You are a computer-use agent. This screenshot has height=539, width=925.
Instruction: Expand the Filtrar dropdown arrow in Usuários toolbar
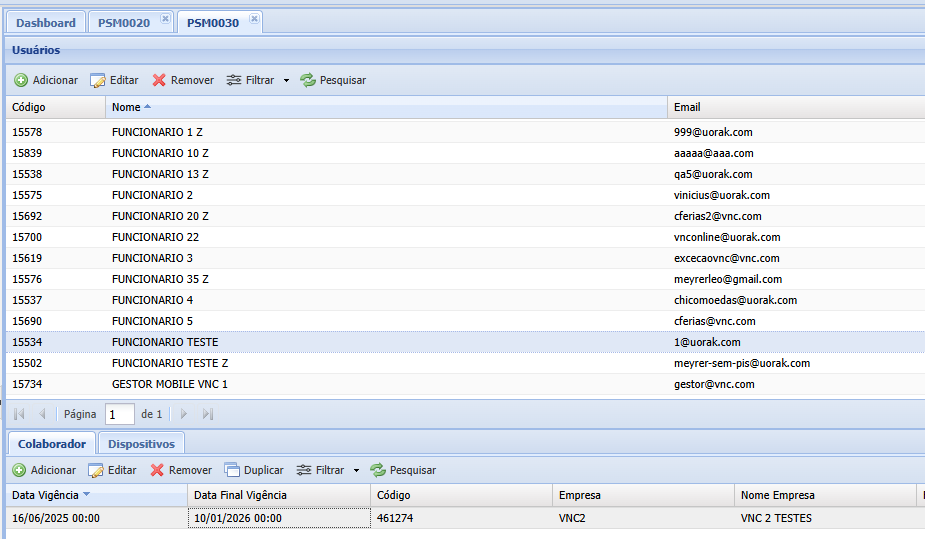287,80
